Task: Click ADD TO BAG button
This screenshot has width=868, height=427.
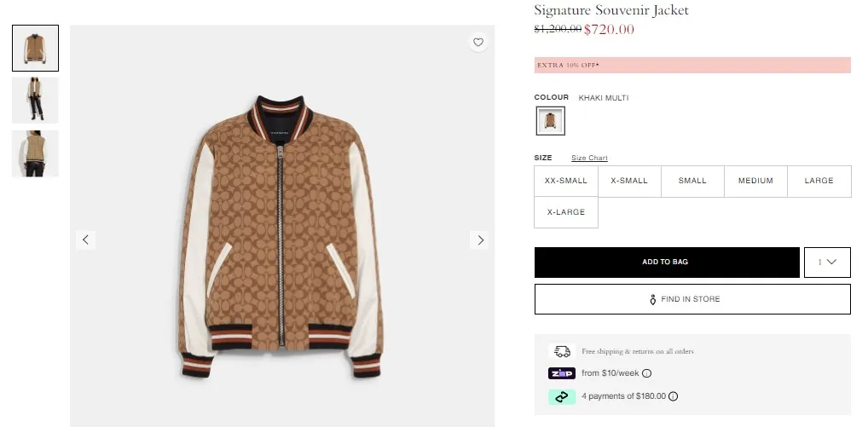Action: pos(665,263)
